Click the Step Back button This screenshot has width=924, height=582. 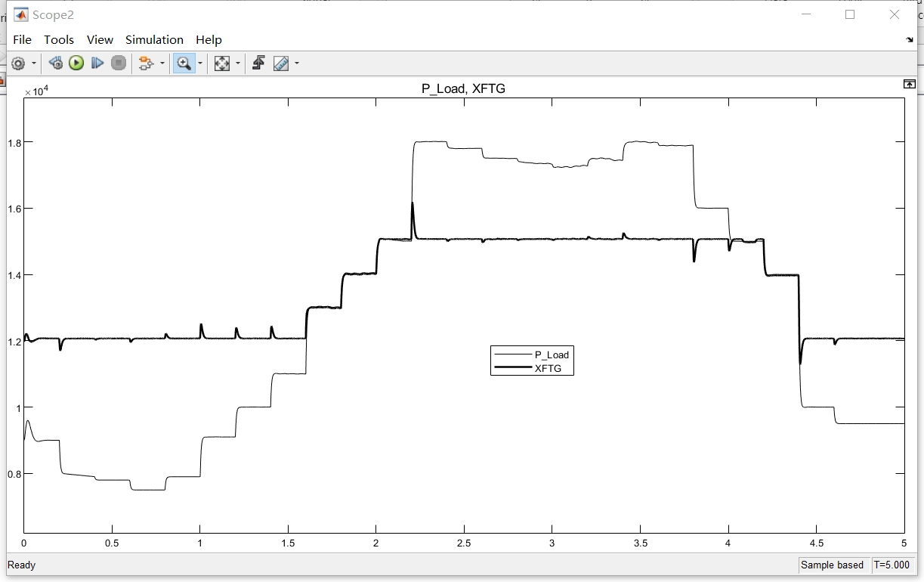pos(55,63)
